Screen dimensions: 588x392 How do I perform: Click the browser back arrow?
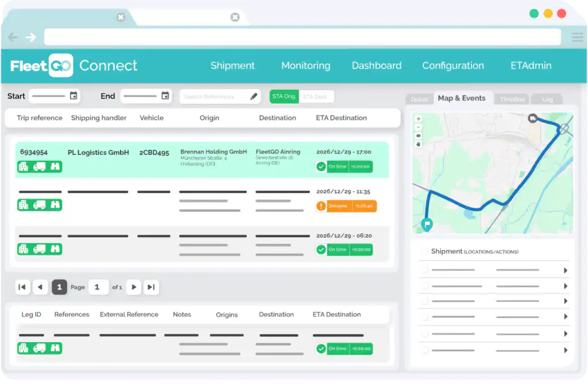(13, 37)
